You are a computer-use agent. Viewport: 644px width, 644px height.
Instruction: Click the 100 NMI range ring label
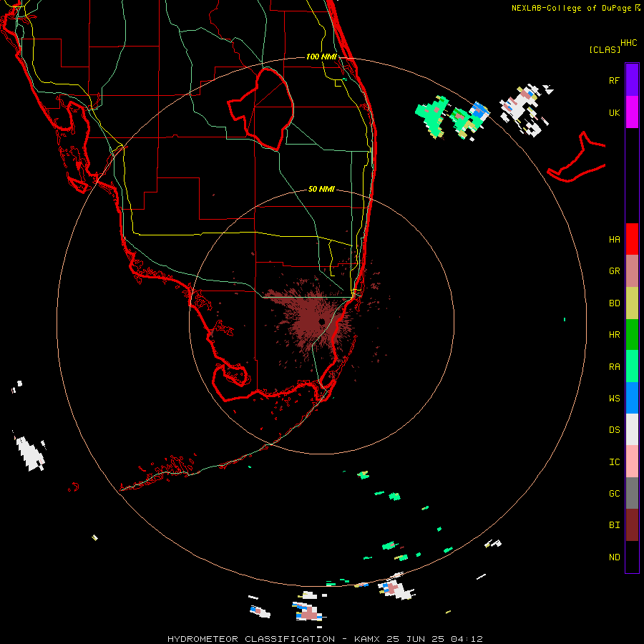point(321,57)
